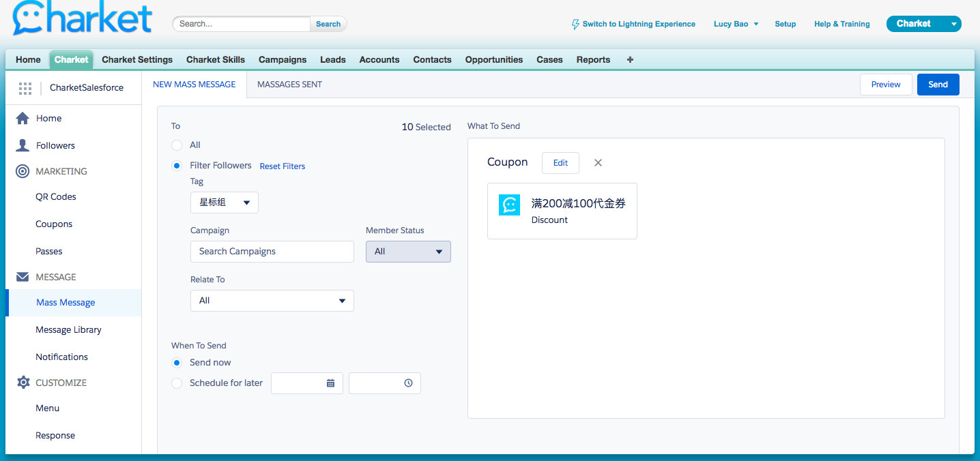Open the Charket Settings tab

pos(137,59)
